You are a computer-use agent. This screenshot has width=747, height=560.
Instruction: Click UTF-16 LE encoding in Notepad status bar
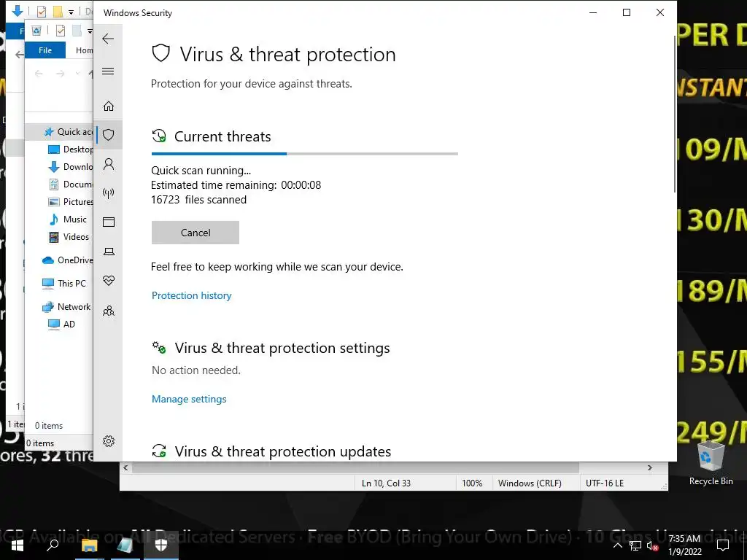[605, 483]
